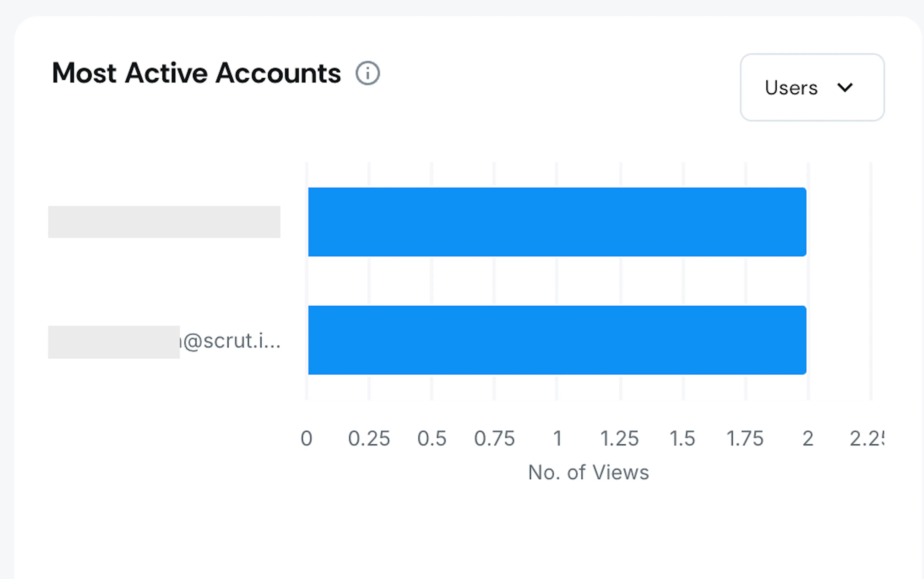Image resolution: width=924 pixels, height=579 pixels.
Task: Click the fully redacted top account label
Action: pyautogui.click(x=164, y=222)
